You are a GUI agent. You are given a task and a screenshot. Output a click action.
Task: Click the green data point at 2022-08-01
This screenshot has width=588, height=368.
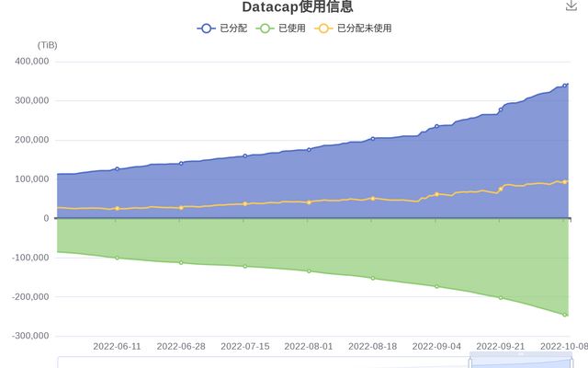[x=309, y=271]
